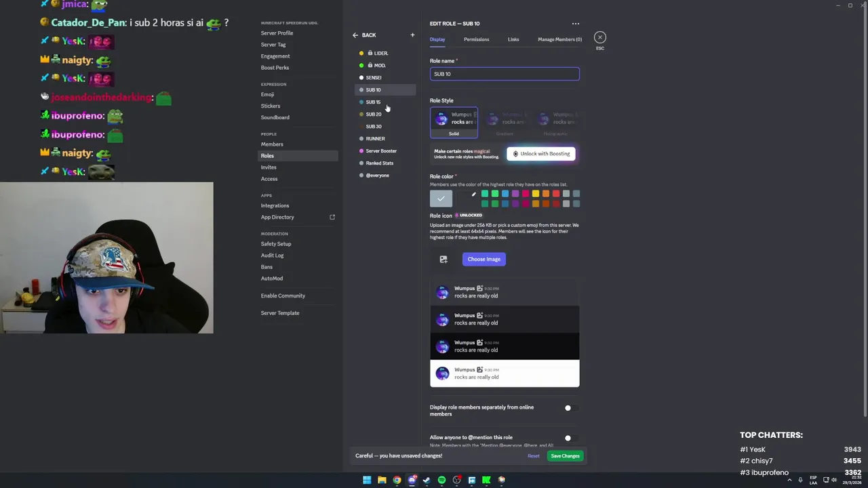Click the role icon image upload placeholder
This screenshot has width=868, height=488.
tap(443, 259)
